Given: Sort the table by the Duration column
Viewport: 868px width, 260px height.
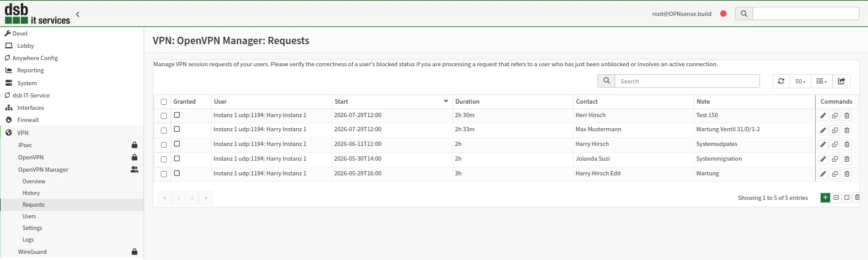Looking at the screenshot, I should click(x=512, y=102).
